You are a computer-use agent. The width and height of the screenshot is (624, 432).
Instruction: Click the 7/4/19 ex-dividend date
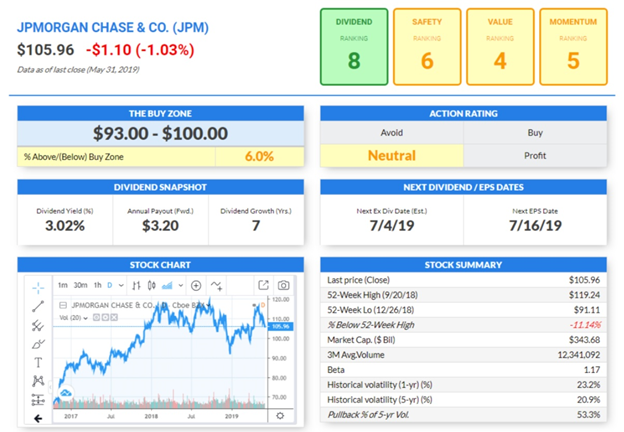pyautogui.click(x=392, y=226)
